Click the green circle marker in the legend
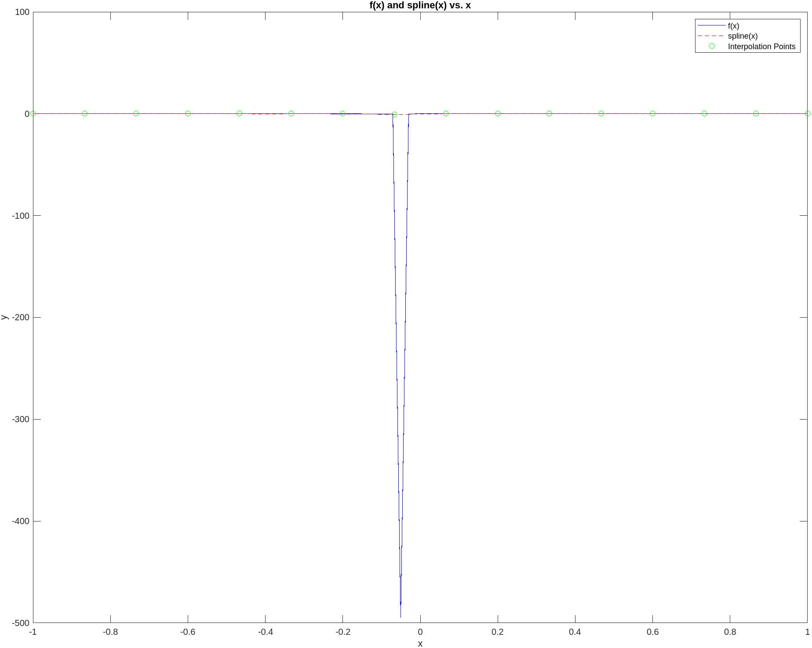Screen dimensions: 812x648 (x=712, y=46)
